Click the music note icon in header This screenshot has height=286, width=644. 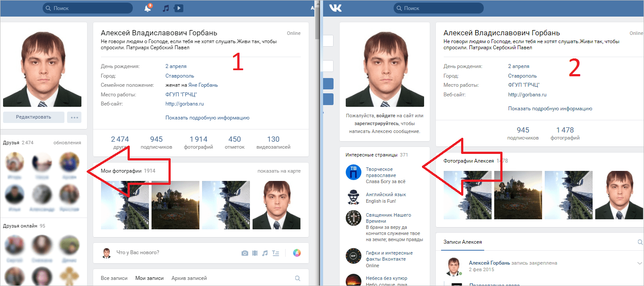coord(165,8)
